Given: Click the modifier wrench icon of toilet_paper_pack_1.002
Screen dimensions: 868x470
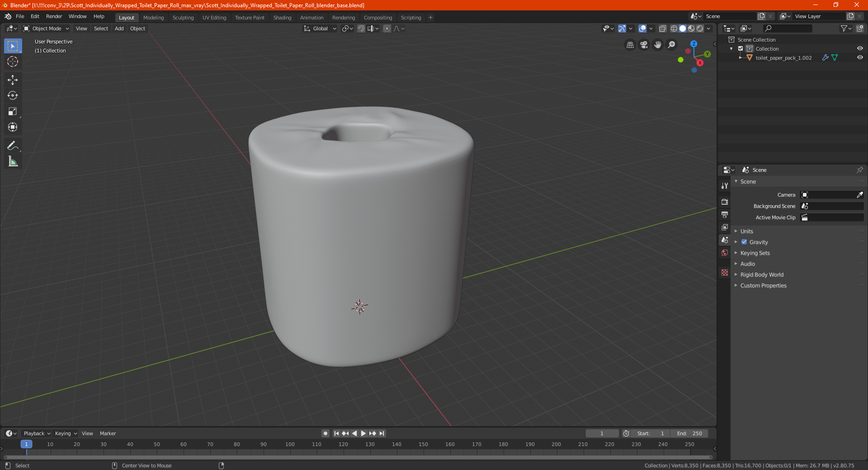Looking at the screenshot, I should tap(825, 58).
